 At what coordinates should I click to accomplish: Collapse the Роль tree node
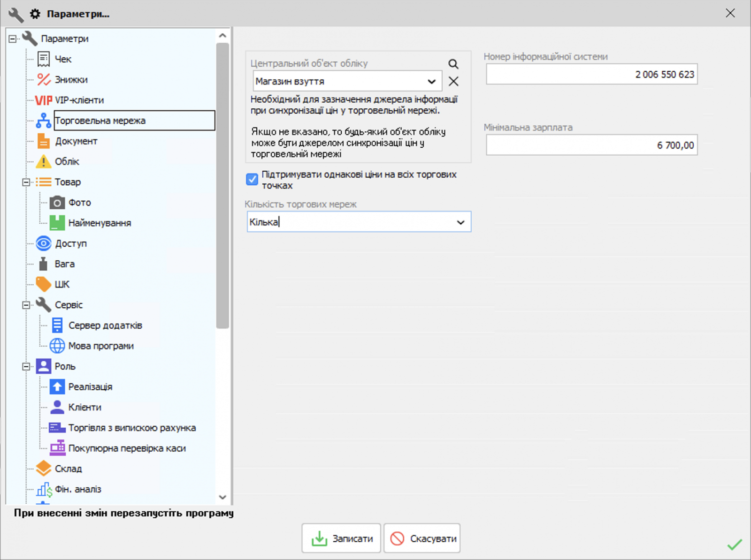[x=26, y=366]
